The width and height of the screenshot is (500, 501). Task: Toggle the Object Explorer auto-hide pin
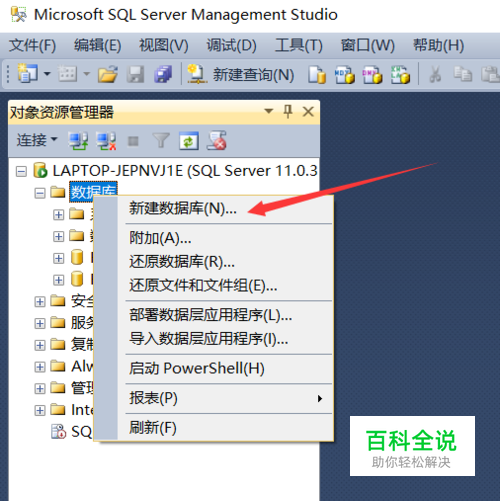click(x=288, y=111)
